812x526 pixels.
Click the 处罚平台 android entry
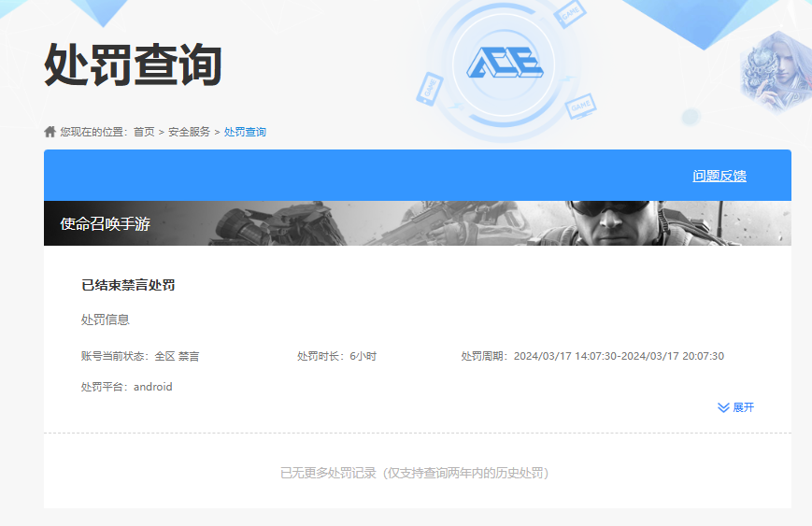126,387
